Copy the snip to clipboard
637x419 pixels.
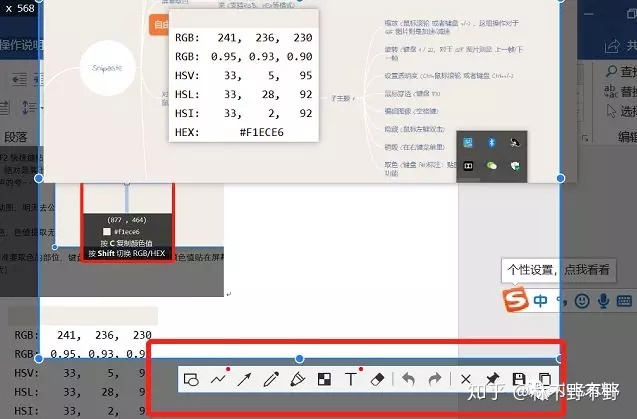545,379
